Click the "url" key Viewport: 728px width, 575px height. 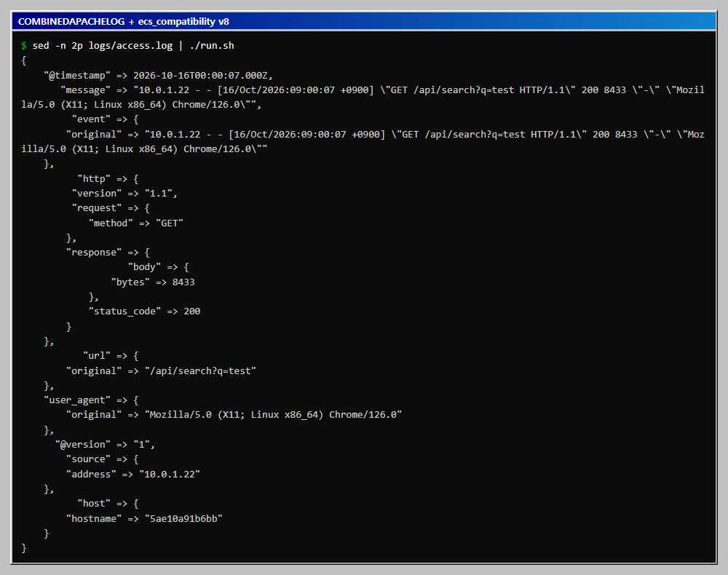(x=97, y=355)
